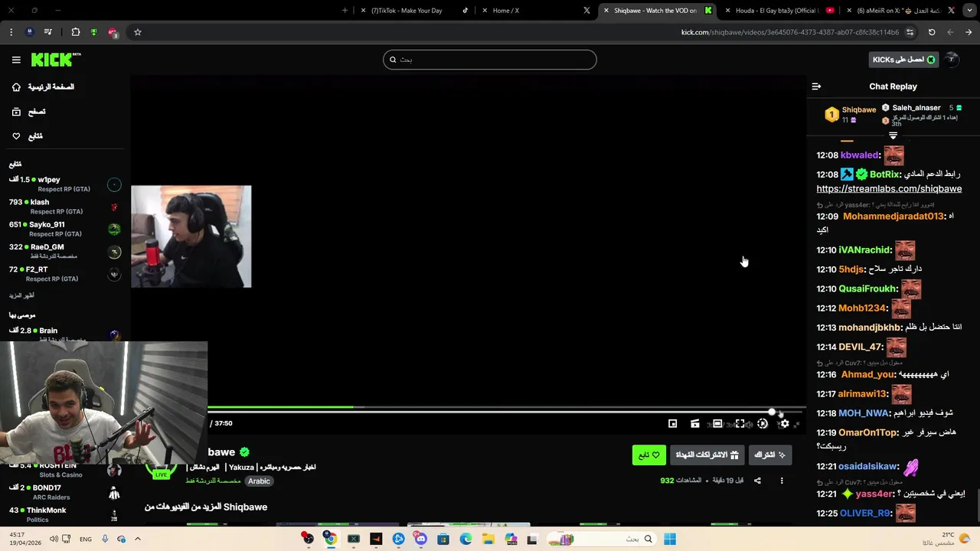Open video more-options three dots

(x=782, y=481)
